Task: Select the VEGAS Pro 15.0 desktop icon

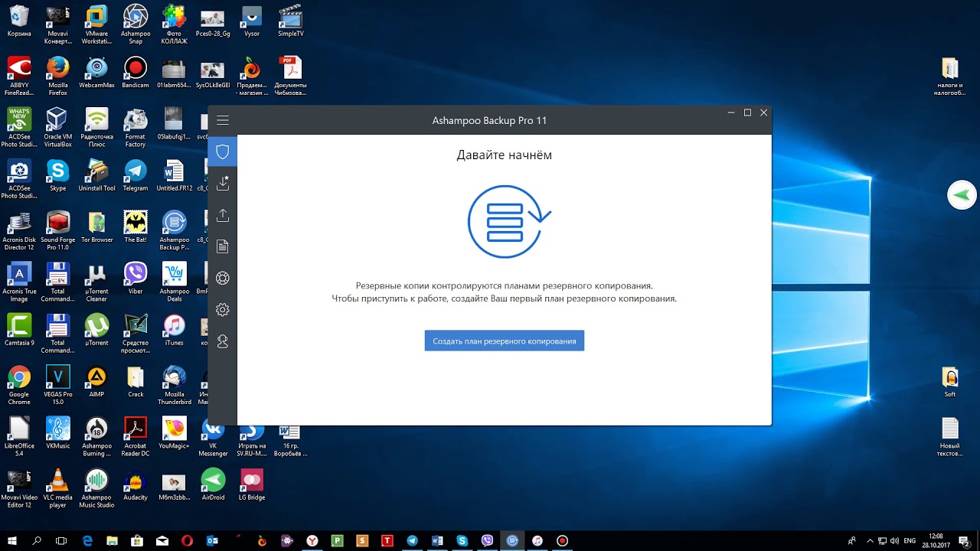Action: pos(58,385)
